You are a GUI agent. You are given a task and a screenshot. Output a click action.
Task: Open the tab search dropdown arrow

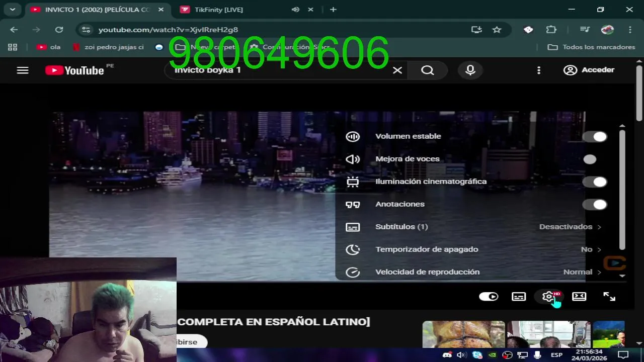point(12,10)
